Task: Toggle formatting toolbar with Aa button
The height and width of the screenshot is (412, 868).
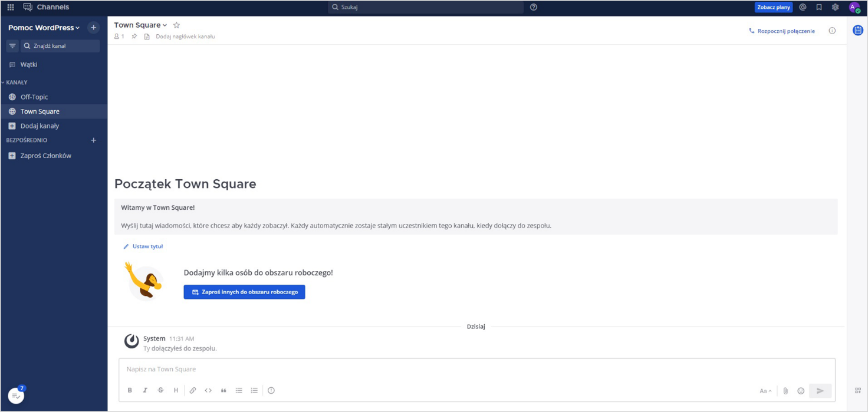Action: point(765,391)
